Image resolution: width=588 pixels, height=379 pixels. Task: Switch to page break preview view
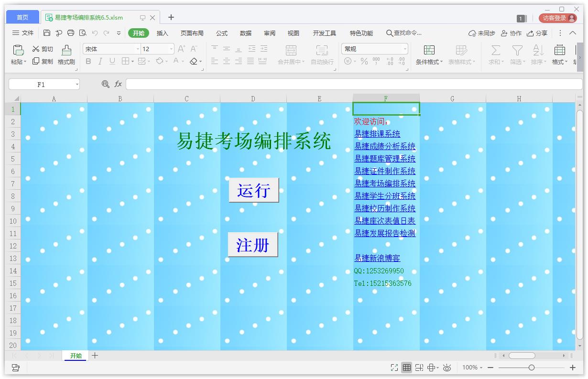[419, 368]
